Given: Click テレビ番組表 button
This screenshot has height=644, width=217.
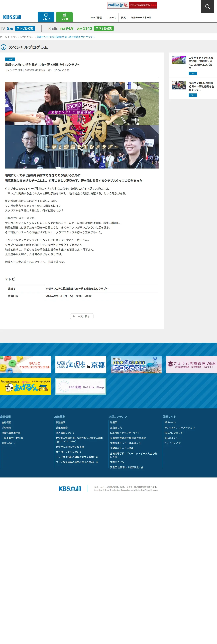Looking at the screenshot, I should [x=25, y=28].
